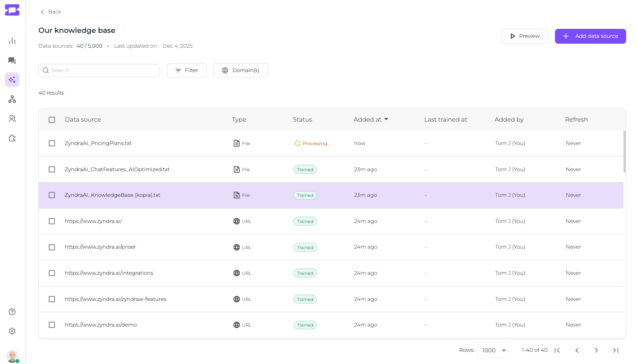Viewport: 637px width, 364px height.
Task: Click the globe URL icon for https://www.zyndra.ai/
Action: click(x=237, y=221)
